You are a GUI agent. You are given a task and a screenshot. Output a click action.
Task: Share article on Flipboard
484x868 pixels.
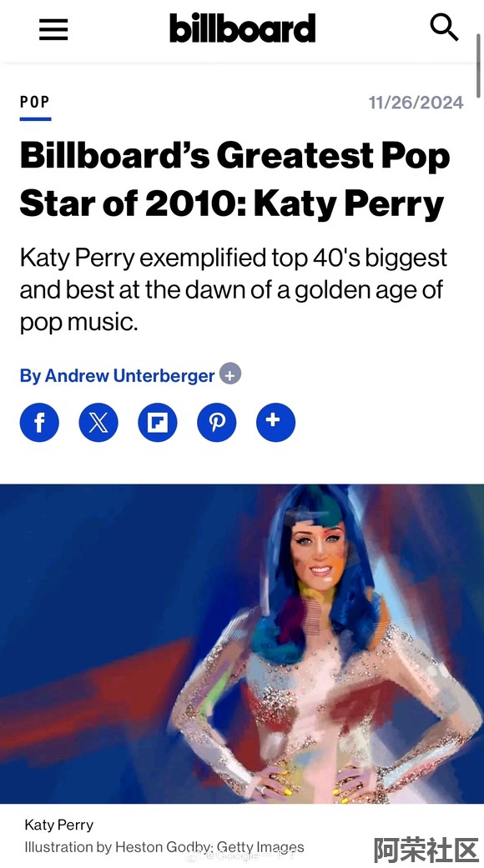pyautogui.click(x=157, y=423)
